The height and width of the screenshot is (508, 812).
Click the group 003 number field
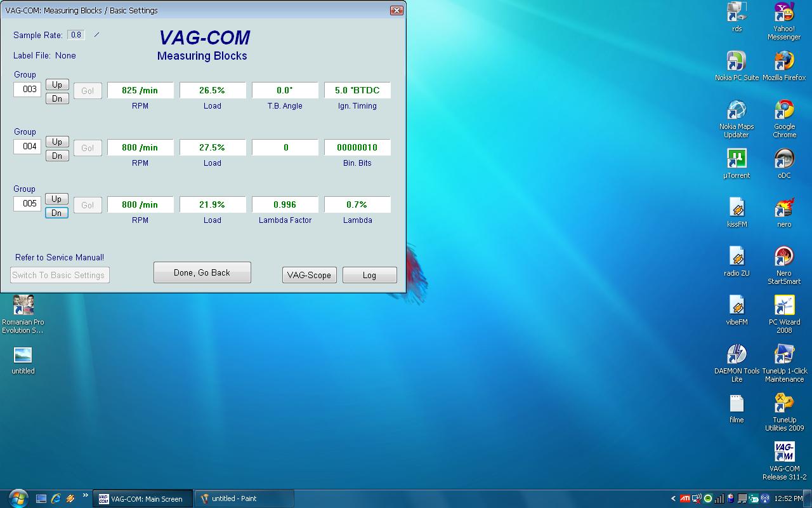(x=27, y=90)
